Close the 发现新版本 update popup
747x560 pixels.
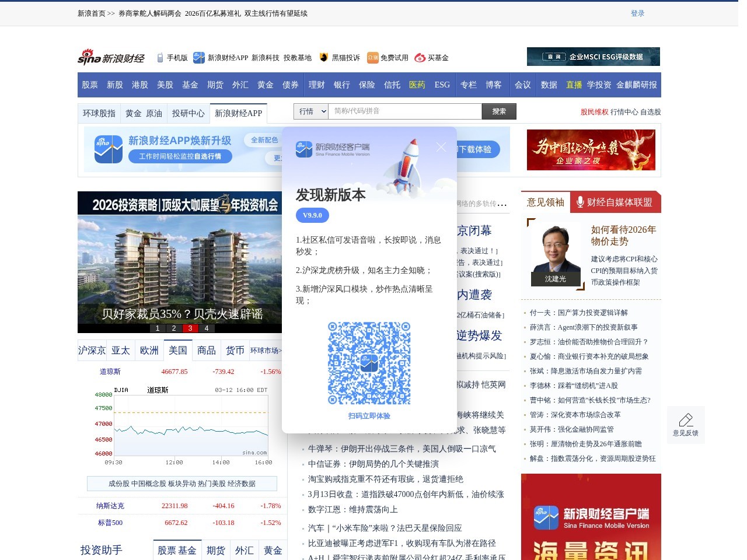441,147
